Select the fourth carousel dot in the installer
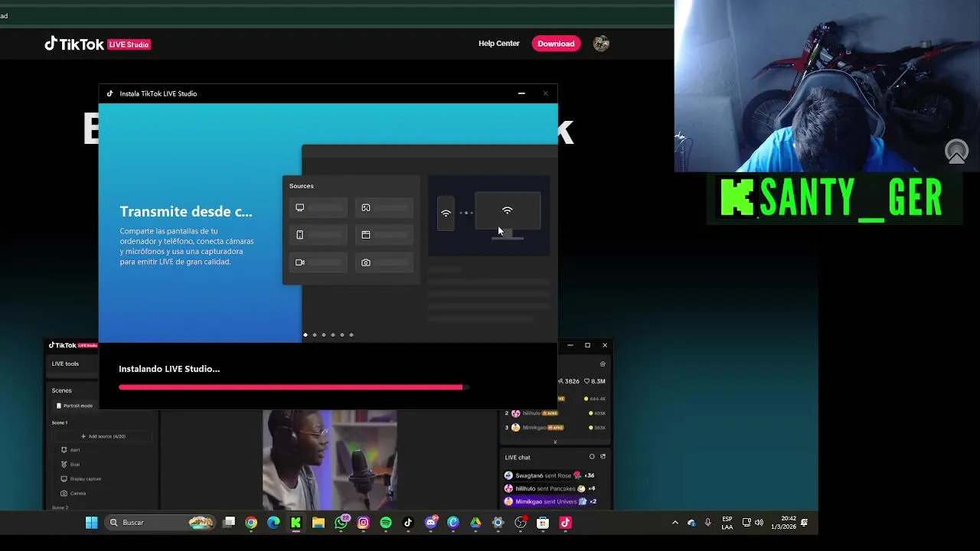Viewport: 980px width, 551px height. [333, 334]
